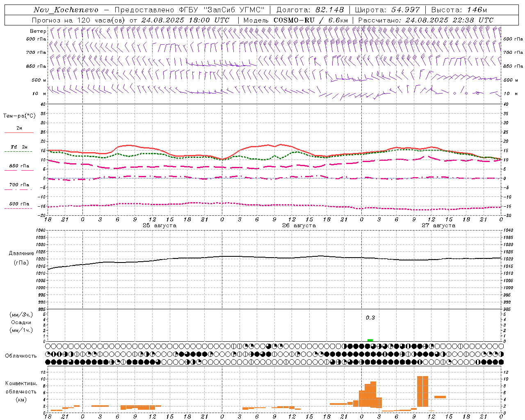Click the pink dotted 500 гПа legend line

(18, 208)
